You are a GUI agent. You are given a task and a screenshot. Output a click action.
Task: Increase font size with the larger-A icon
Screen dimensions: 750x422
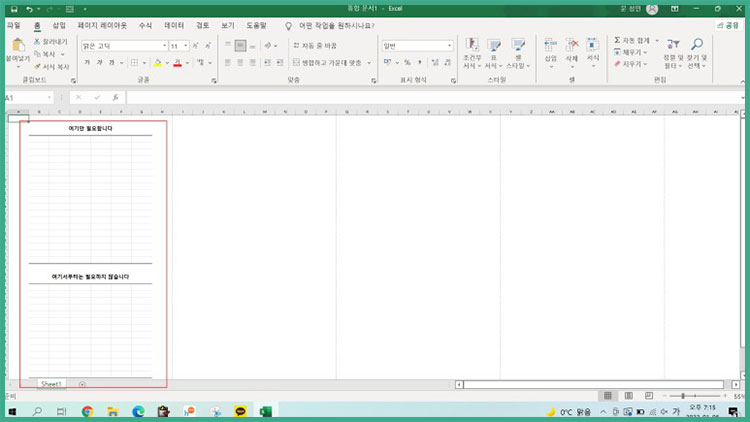(196, 46)
